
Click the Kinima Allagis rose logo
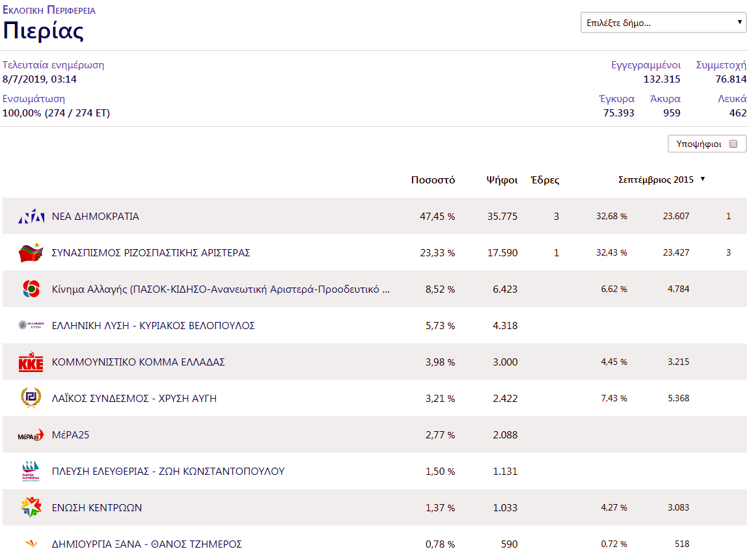click(31, 289)
